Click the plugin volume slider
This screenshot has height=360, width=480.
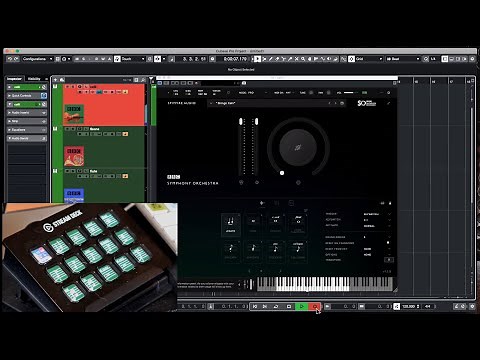(351, 93)
